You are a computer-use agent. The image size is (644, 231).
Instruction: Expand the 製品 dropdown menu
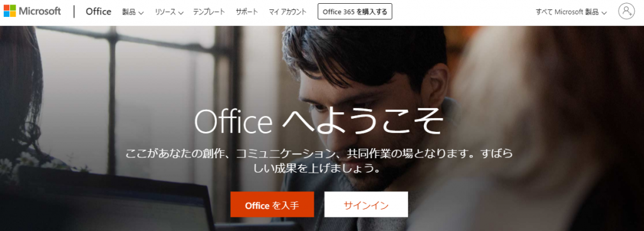click(x=133, y=12)
